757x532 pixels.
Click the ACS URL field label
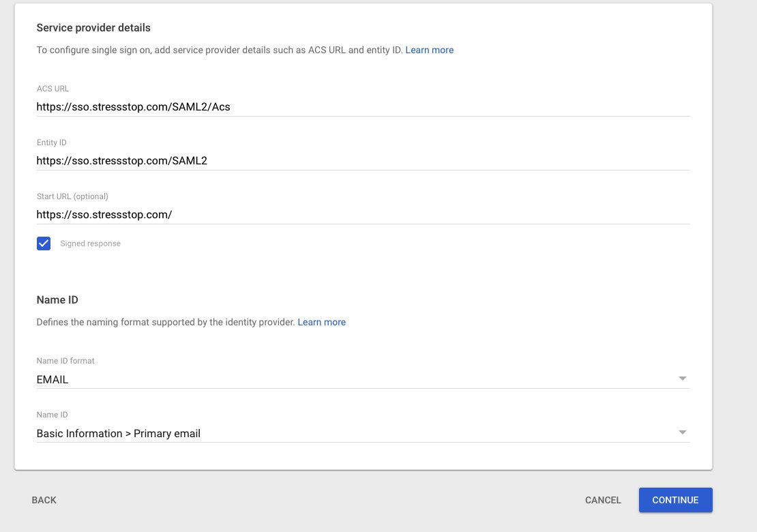53,89
